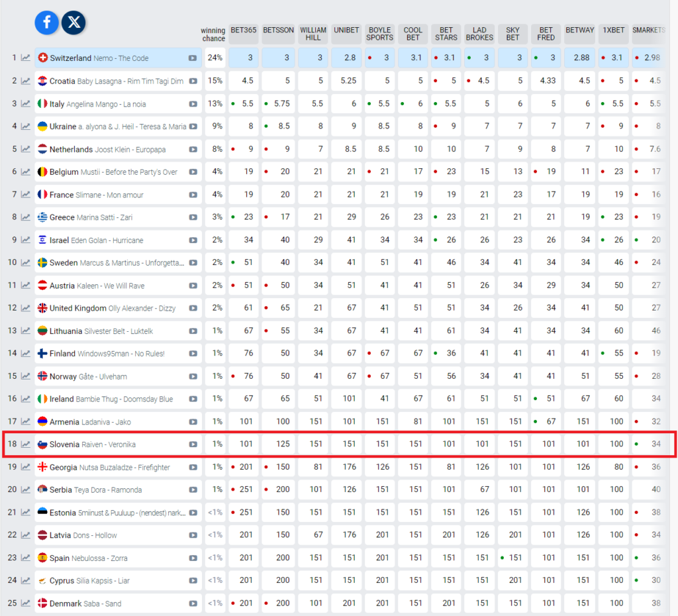Click the UNIBET column header

346,30
